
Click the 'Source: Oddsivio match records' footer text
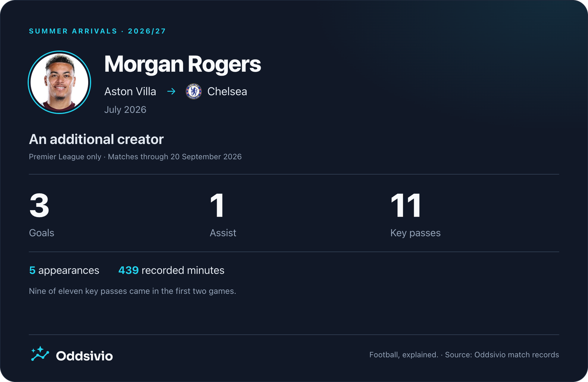point(502,355)
